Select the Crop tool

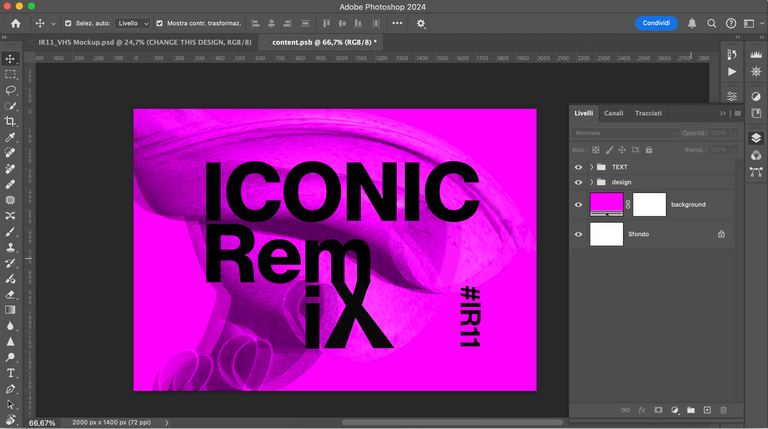(x=10, y=121)
